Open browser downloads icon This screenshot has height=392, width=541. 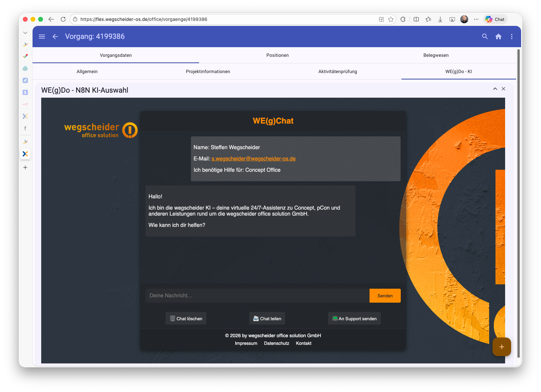(x=440, y=19)
